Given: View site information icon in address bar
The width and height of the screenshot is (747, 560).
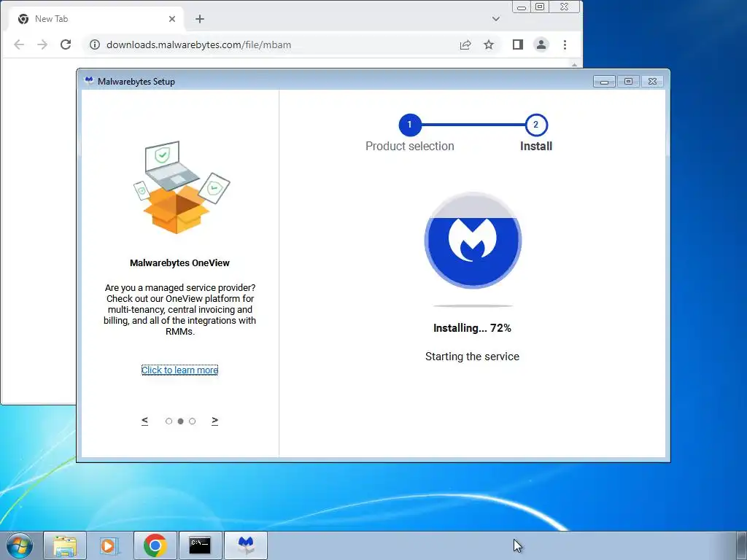Looking at the screenshot, I should (95, 44).
